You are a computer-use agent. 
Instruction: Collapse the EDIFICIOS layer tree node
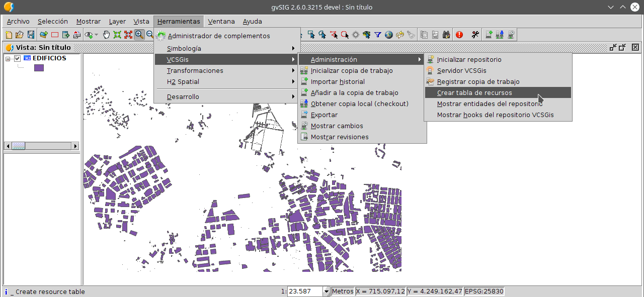(x=8, y=58)
